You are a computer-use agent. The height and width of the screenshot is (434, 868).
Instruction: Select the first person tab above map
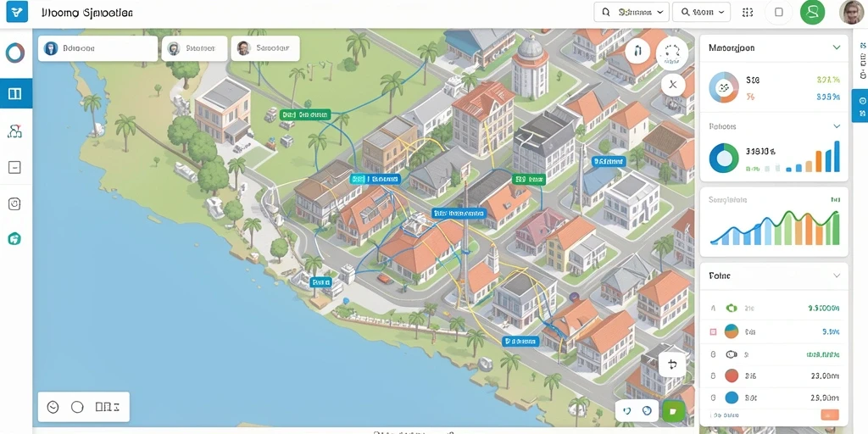[x=97, y=48]
